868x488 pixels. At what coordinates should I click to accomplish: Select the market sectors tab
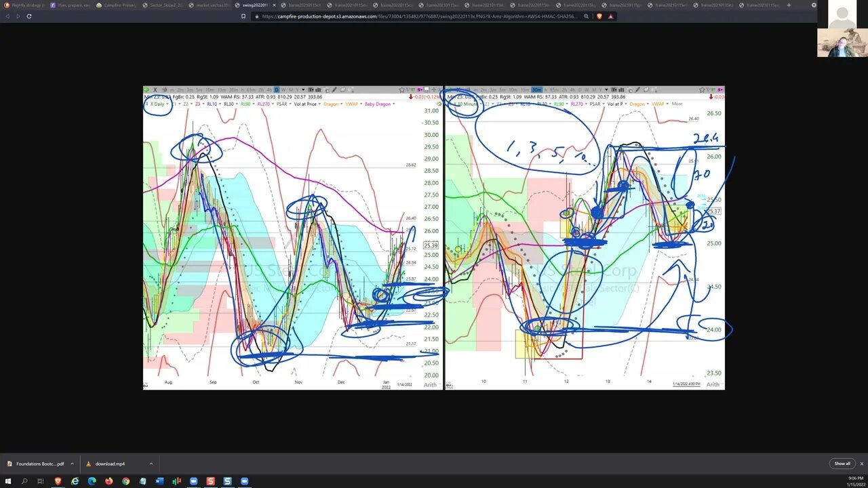[x=209, y=5]
